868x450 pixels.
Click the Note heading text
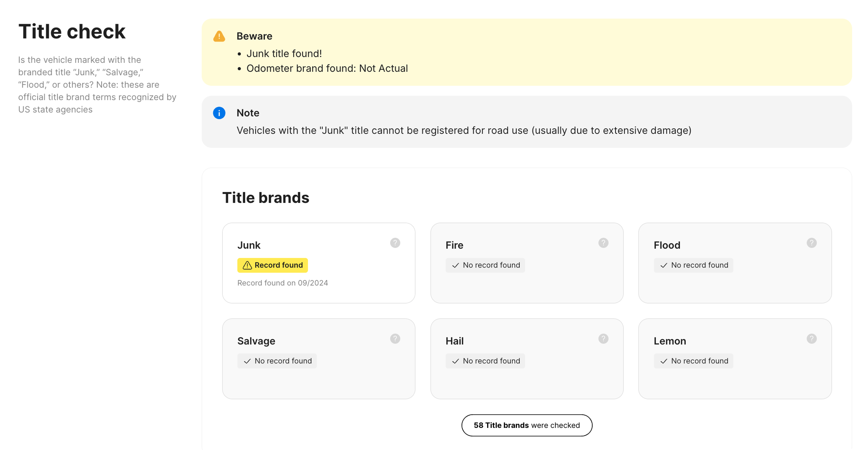coord(248,113)
